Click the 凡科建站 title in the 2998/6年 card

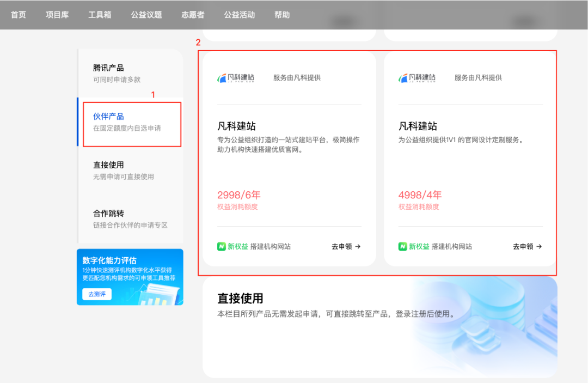coord(237,126)
